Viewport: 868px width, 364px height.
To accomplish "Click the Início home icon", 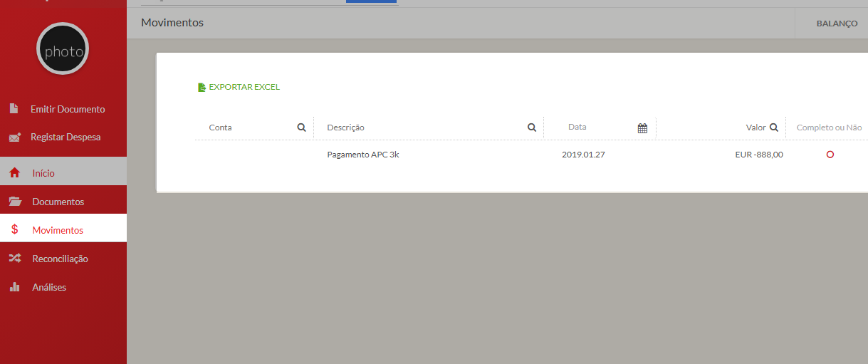I will click(14, 173).
